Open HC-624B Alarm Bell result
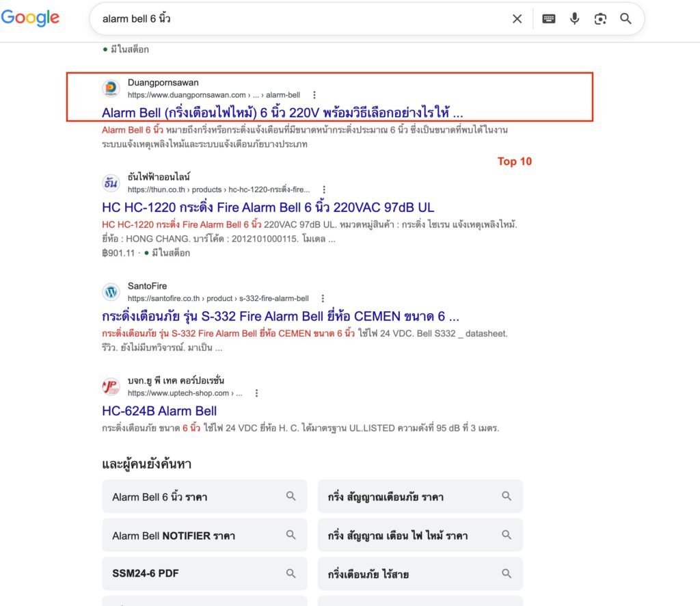Image resolution: width=700 pixels, height=606 pixels. [159, 411]
